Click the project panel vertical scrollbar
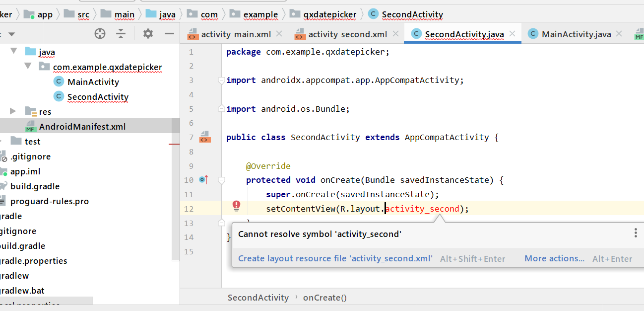The width and height of the screenshot is (644, 311). point(176,189)
